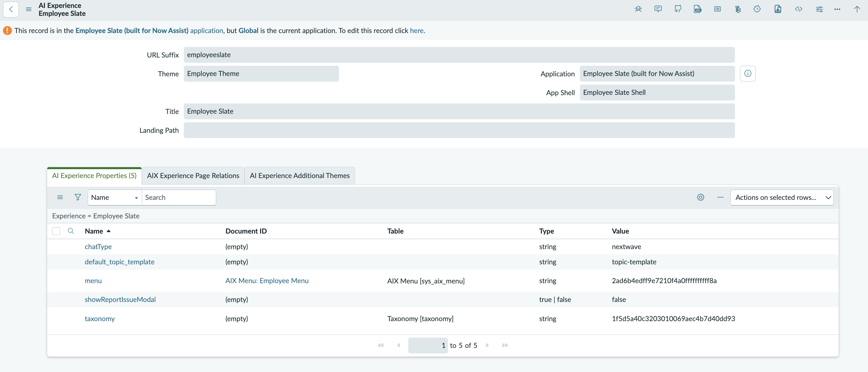The image size is (868, 372).
Task: Click the 'Taxonomy [taxonomy]' table cell
Action: [420, 318]
